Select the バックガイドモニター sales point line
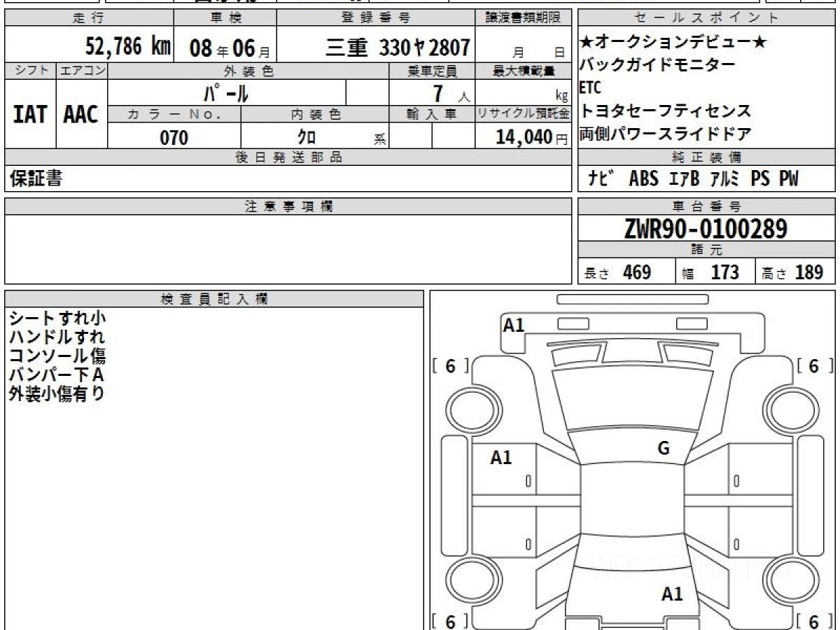840x630 pixels. pos(658,66)
